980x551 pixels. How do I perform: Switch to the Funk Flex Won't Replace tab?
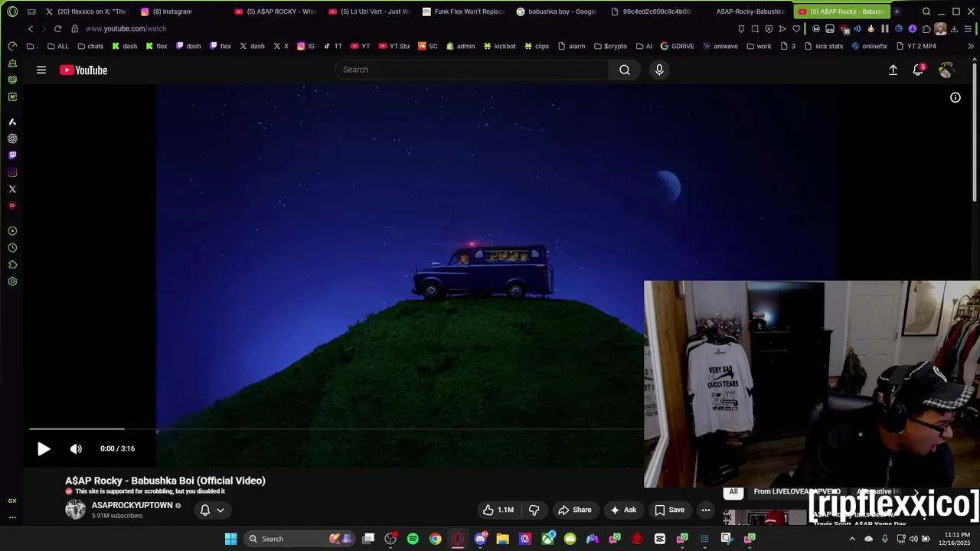pyautogui.click(x=464, y=11)
